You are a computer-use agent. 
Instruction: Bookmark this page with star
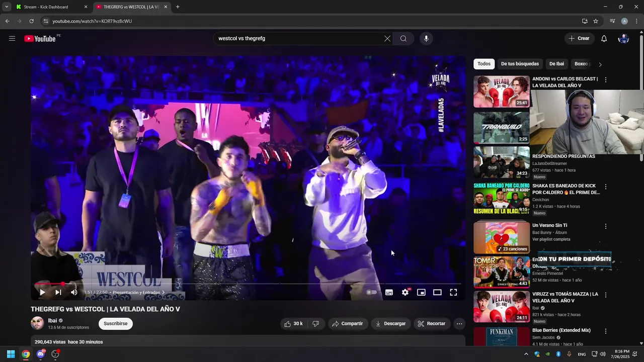point(596,21)
